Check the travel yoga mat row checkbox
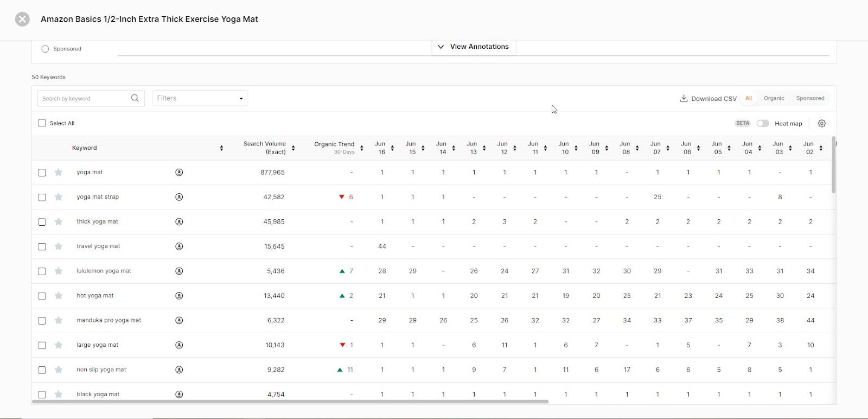 pyautogui.click(x=42, y=246)
